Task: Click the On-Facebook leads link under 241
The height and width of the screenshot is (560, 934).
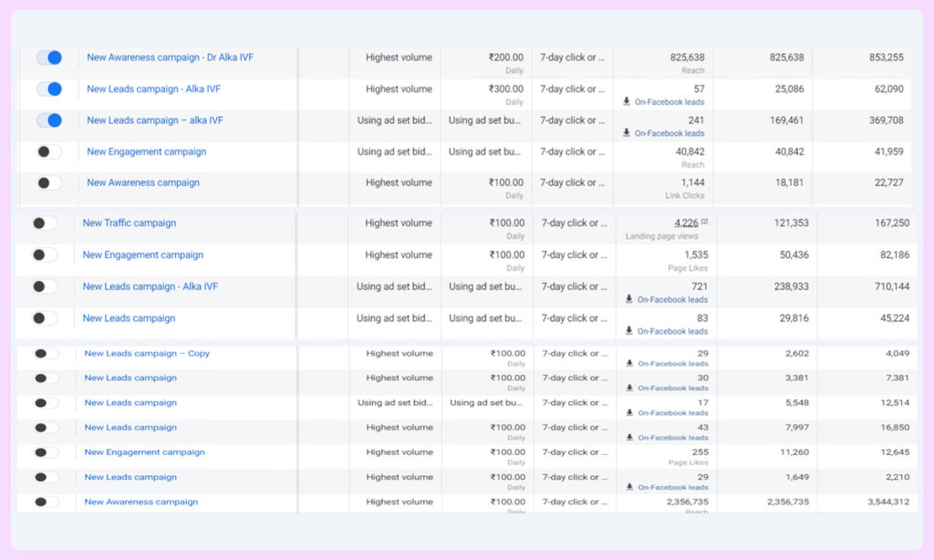Action: pyautogui.click(x=669, y=133)
